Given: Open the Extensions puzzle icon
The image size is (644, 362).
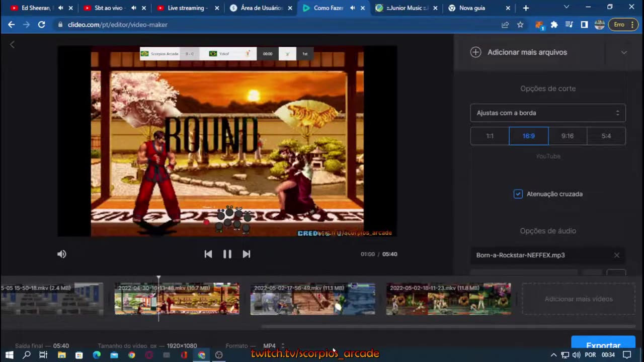Looking at the screenshot, I should tap(554, 25).
